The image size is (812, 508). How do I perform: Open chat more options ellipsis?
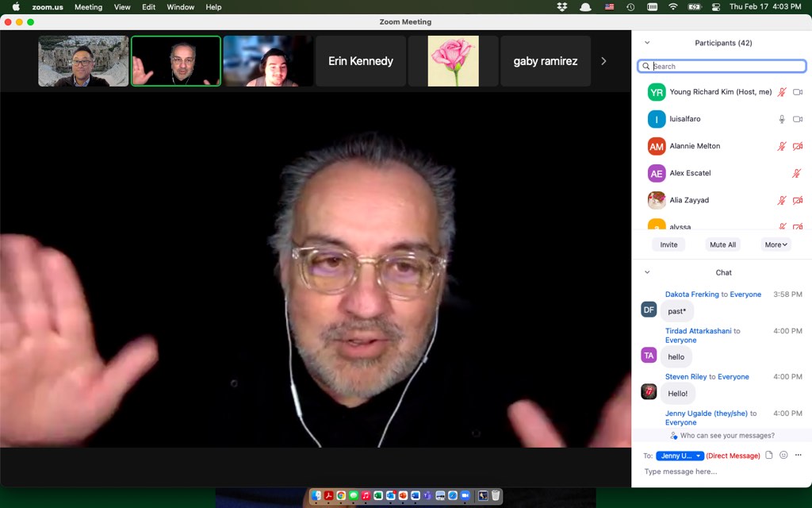(x=799, y=456)
